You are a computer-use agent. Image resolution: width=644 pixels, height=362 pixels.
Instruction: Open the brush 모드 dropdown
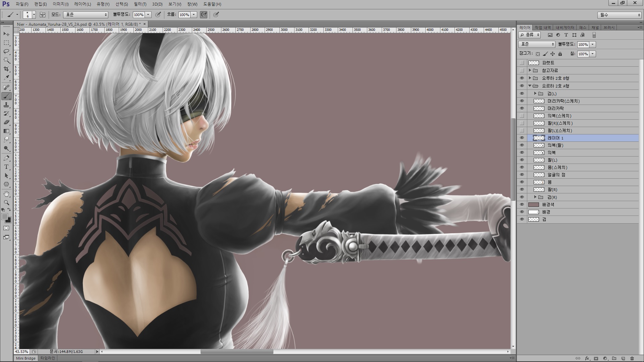[86, 15]
